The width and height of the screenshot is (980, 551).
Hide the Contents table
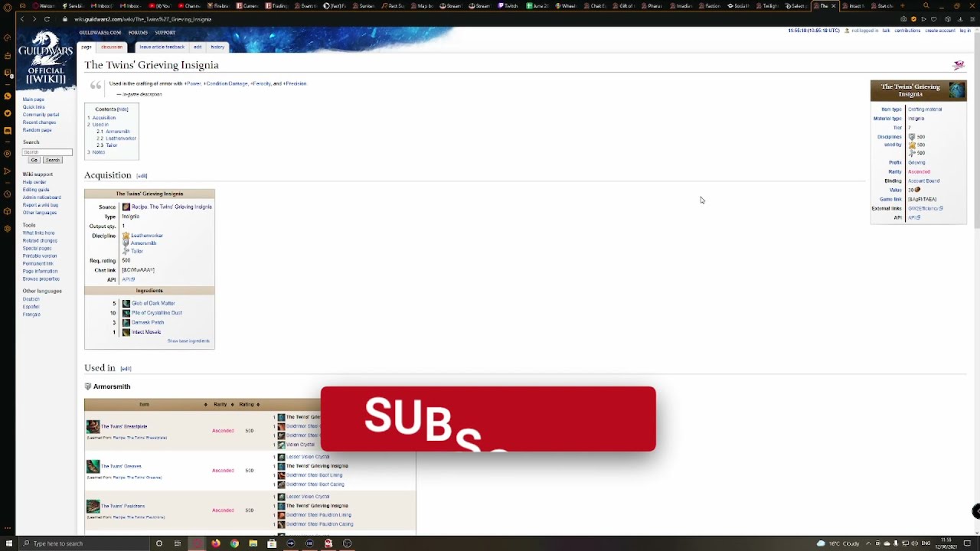[122, 109]
